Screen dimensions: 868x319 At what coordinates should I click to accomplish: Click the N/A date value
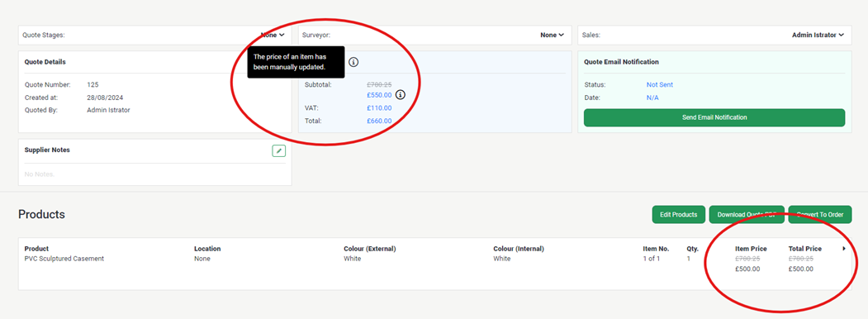click(x=652, y=98)
